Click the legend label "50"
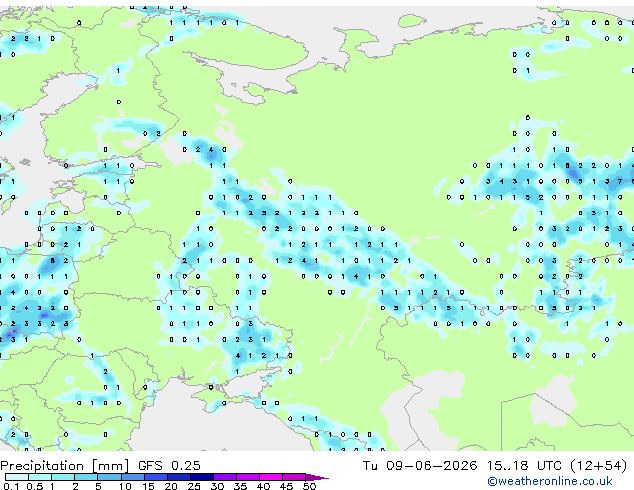634x490 pixels. point(309,486)
